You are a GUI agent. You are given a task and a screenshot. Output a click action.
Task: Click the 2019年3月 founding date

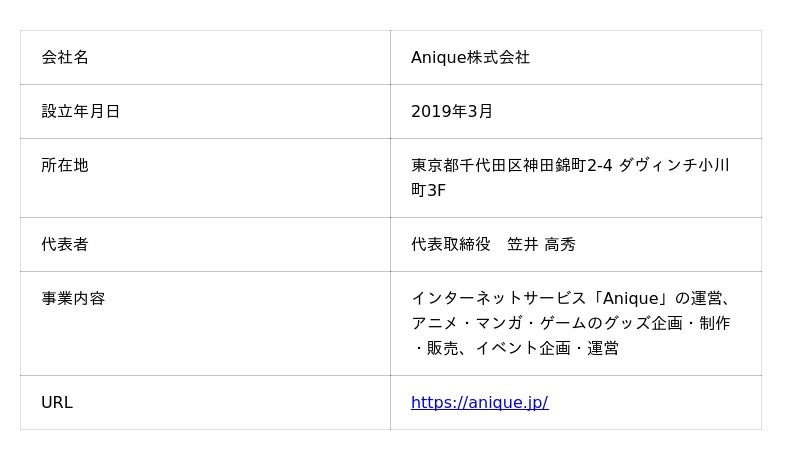click(x=452, y=112)
